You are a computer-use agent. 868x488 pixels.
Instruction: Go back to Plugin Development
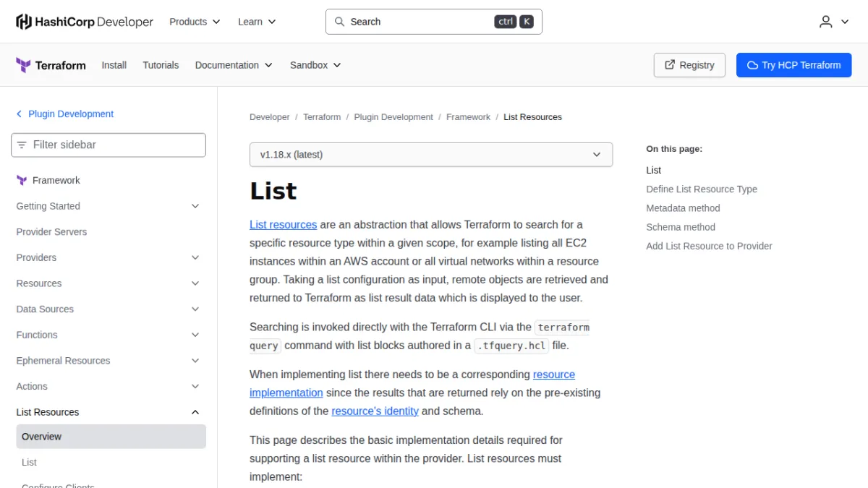click(x=71, y=114)
